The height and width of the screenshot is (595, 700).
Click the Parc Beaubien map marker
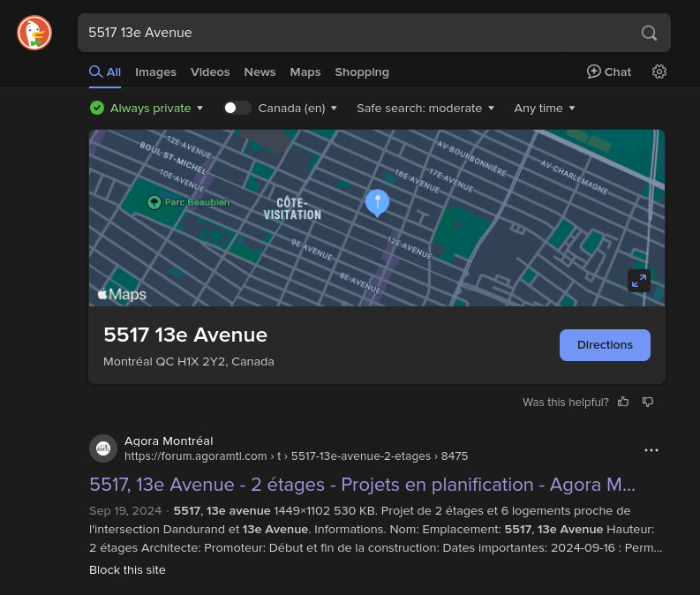[x=154, y=202]
